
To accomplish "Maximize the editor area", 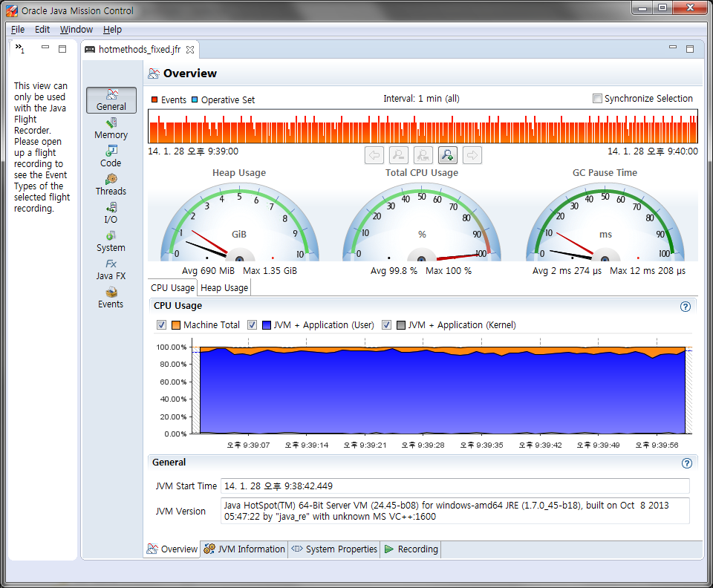I will pos(690,48).
